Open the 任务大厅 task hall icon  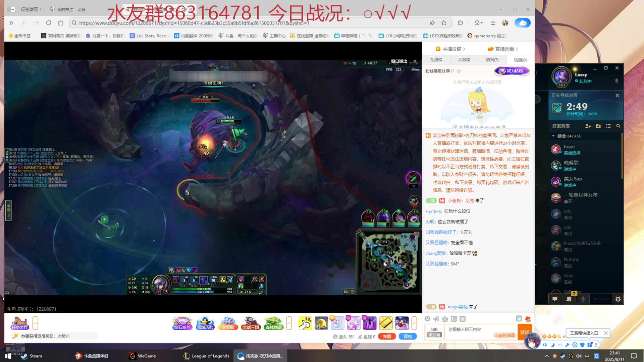click(x=19, y=323)
